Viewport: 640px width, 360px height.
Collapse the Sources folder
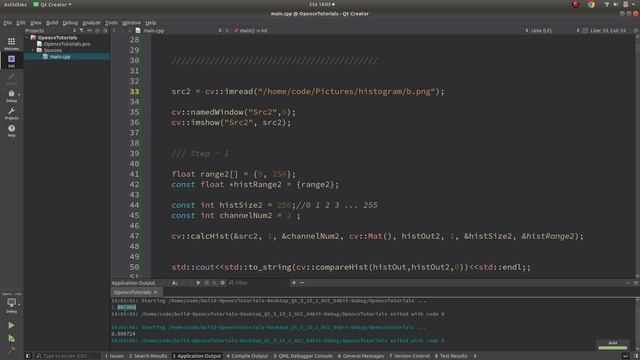33,50
